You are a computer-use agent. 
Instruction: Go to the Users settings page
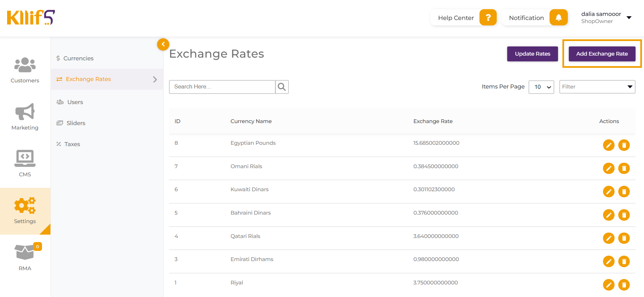[75, 102]
